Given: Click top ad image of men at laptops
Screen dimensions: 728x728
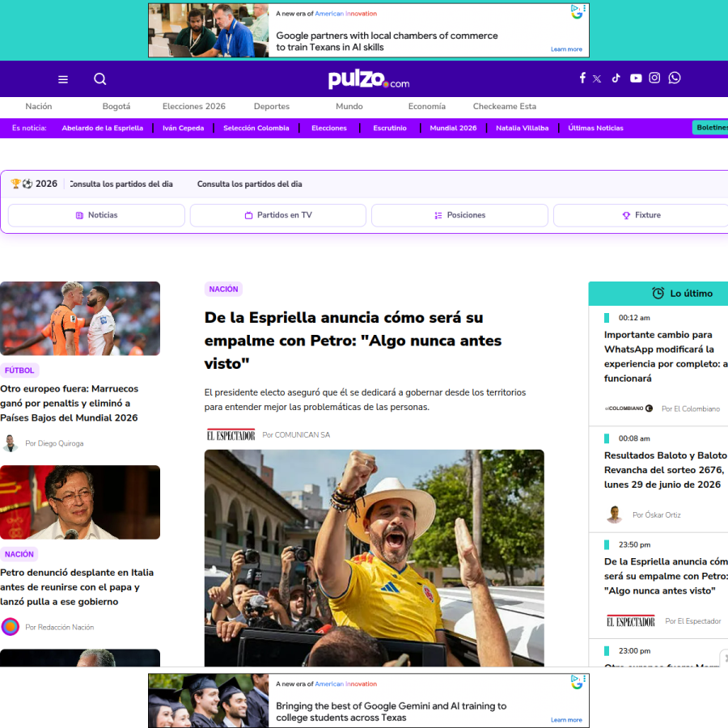Looking at the screenshot, I should [x=209, y=31].
